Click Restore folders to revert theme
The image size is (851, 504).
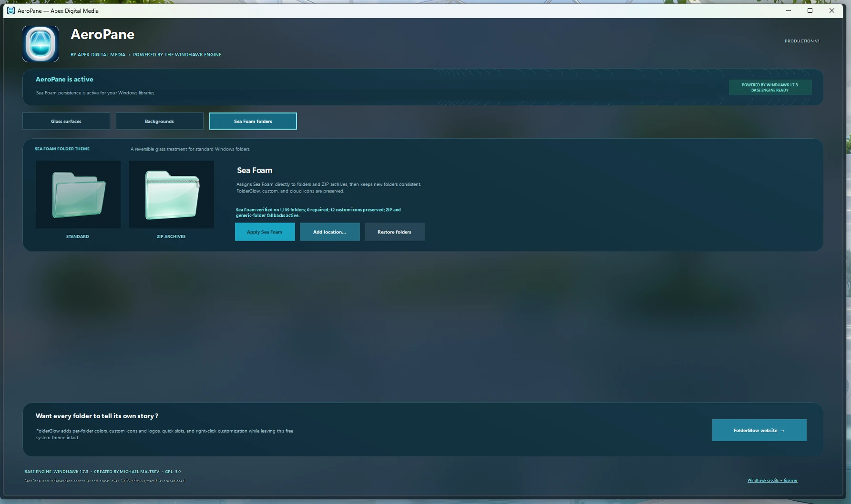click(395, 232)
